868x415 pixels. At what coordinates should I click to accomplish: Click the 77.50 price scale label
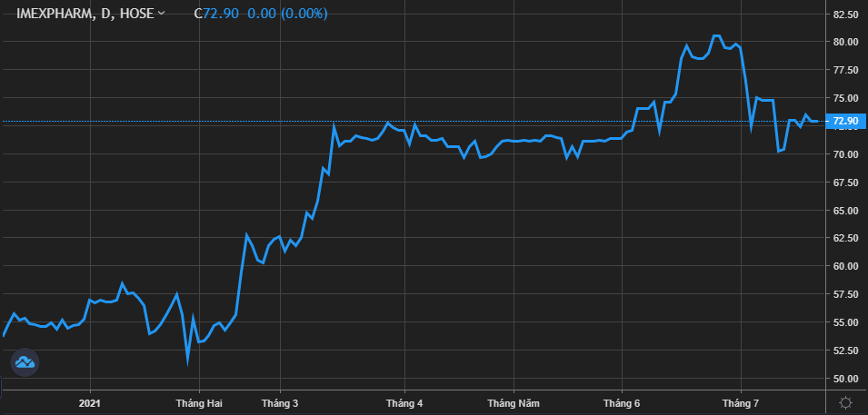pyautogui.click(x=846, y=70)
